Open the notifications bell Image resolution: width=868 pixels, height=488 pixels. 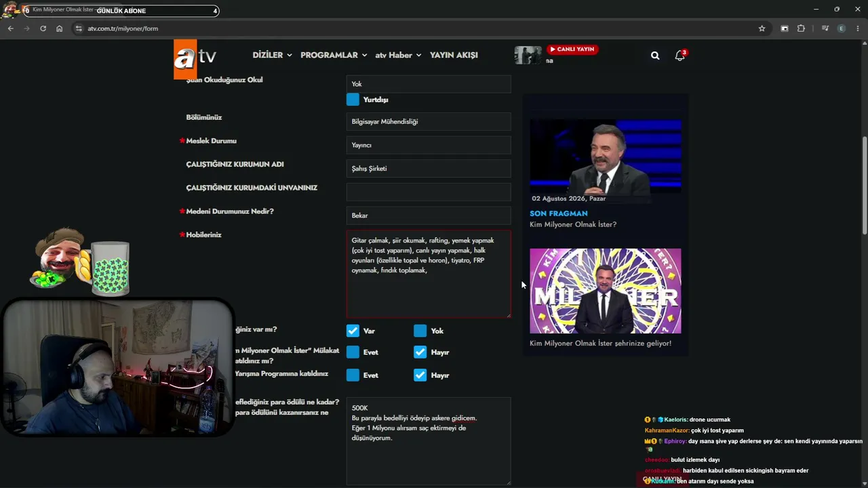click(679, 56)
